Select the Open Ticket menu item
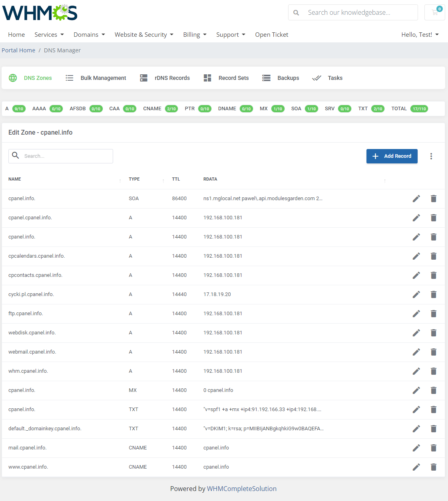This screenshot has width=448, height=501. click(x=272, y=35)
